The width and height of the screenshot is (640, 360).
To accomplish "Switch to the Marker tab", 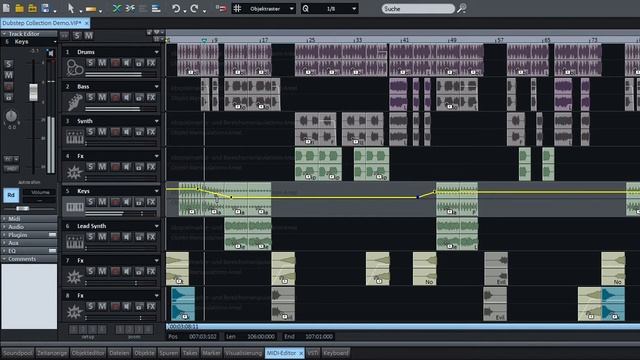I will [x=211, y=353].
